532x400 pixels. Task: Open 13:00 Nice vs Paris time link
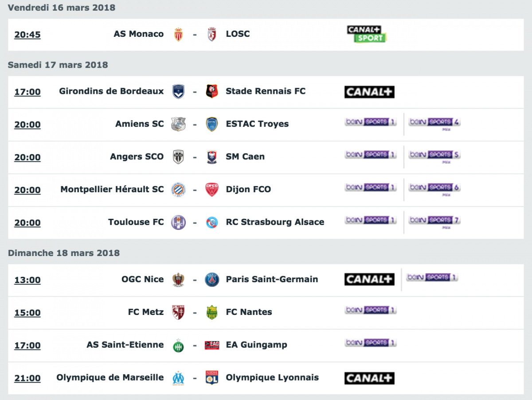(x=27, y=280)
